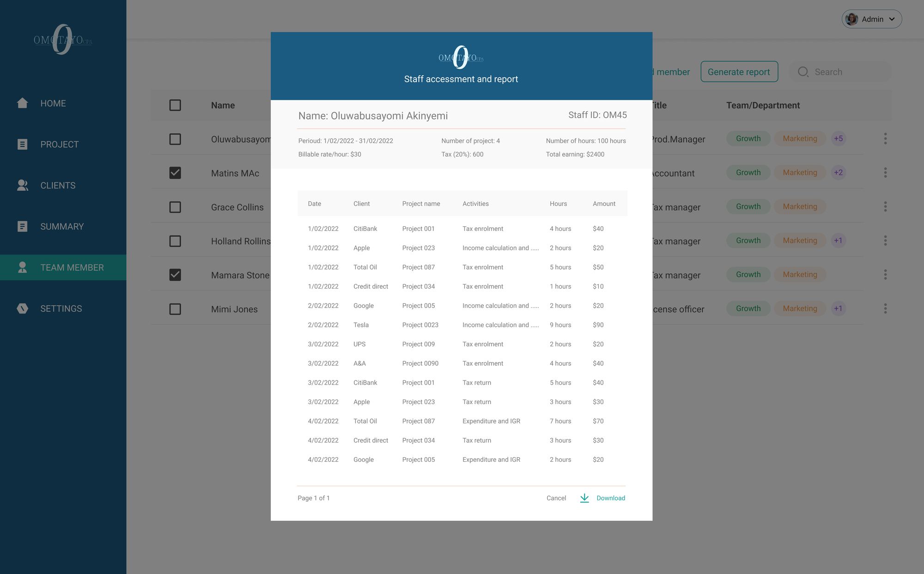Open three-dot menu for license officer row
Image resolution: width=924 pixels, height=574 pixels.
click(885, 308)
